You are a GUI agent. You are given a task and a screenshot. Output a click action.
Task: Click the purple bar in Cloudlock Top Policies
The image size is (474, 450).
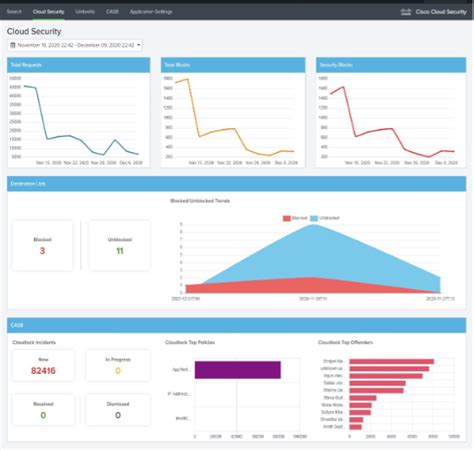238,370
